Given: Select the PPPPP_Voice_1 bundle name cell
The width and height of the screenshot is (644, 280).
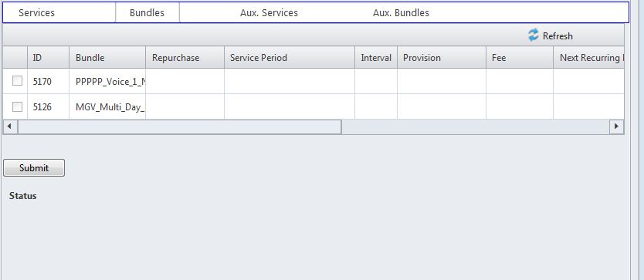Looking at the screenshot, I should (x=107, y=81).
